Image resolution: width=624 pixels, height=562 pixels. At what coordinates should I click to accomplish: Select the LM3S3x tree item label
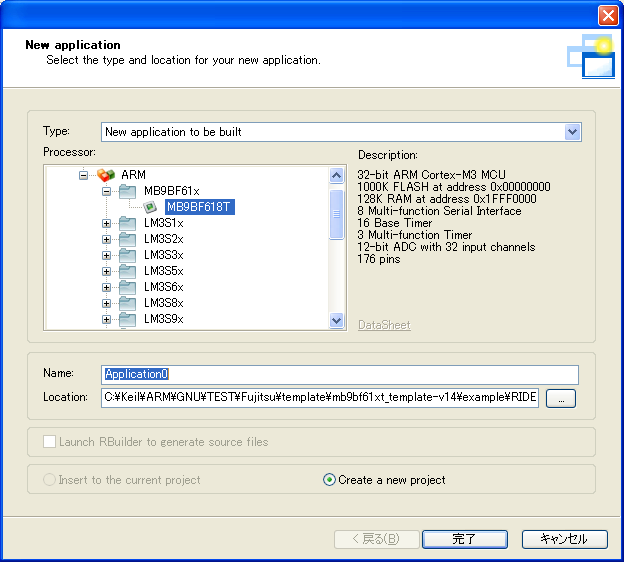click(164, 255)
